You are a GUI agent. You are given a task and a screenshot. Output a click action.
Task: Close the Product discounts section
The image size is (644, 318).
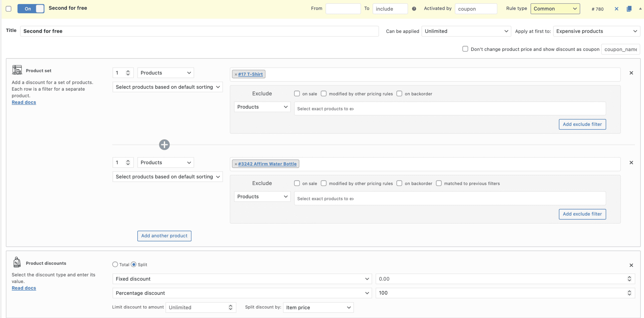(x=631, y=265)
